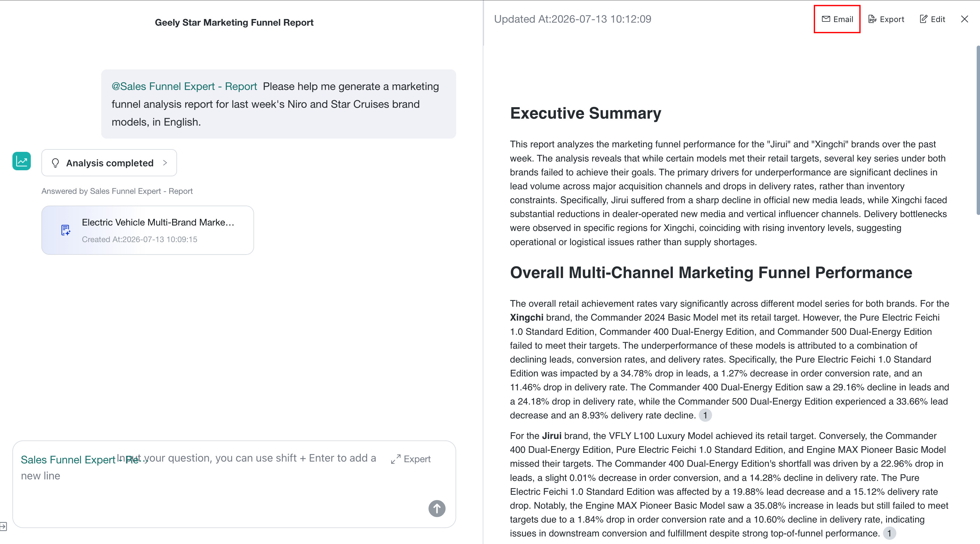Image resolution: width=980 pixels, height=544 pixels.
Task: Click the bold Jirui brand name
Action: pyautogui.click(x=552, y=436)
